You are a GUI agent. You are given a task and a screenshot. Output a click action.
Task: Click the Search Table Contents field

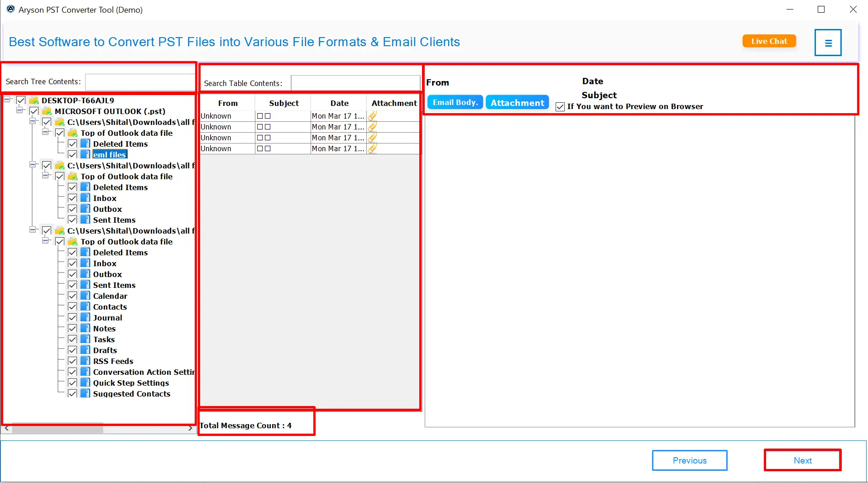coord(355,83)
